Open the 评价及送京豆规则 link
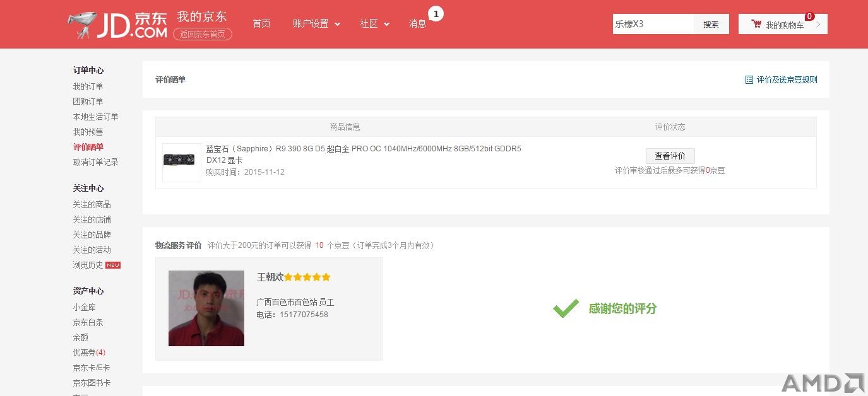868x396 pixels. (x=787, y=79)
